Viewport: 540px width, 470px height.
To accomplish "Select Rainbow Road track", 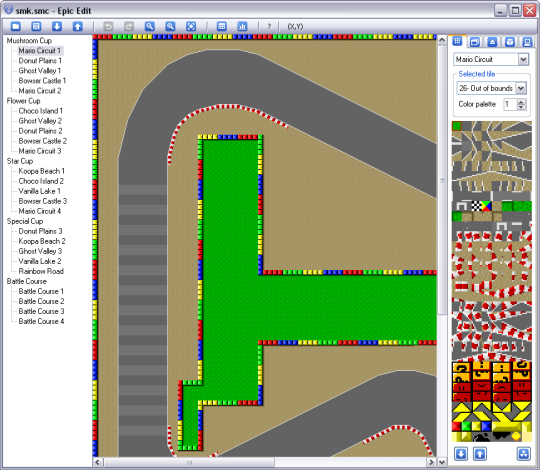I will pyautogui.click(x=41, y=271).
